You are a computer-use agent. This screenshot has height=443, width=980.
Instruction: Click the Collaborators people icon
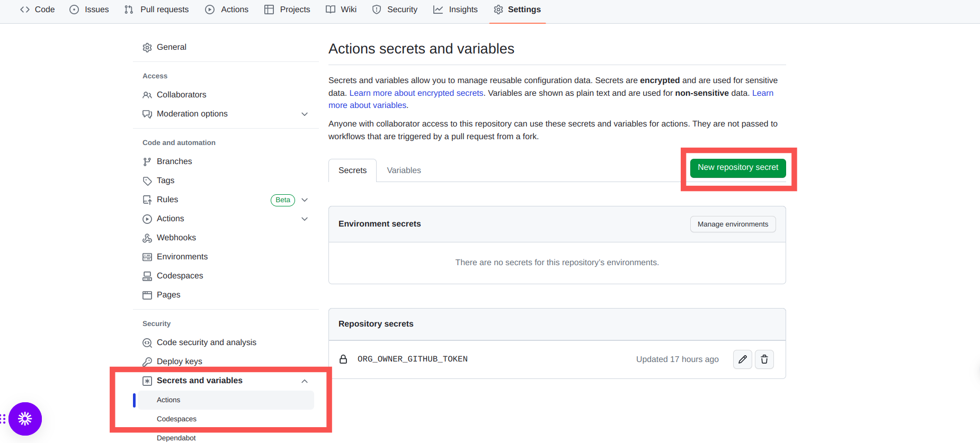147,95
